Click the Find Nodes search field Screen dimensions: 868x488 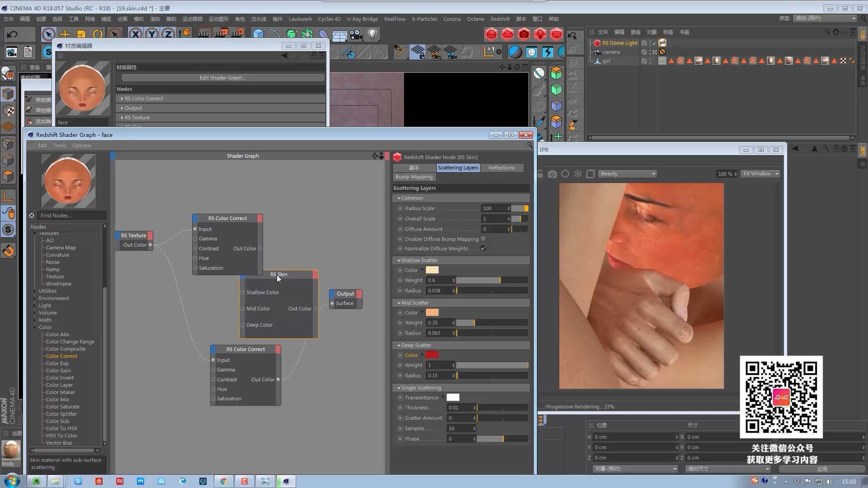pyautogui.click(x=71, y=216)
